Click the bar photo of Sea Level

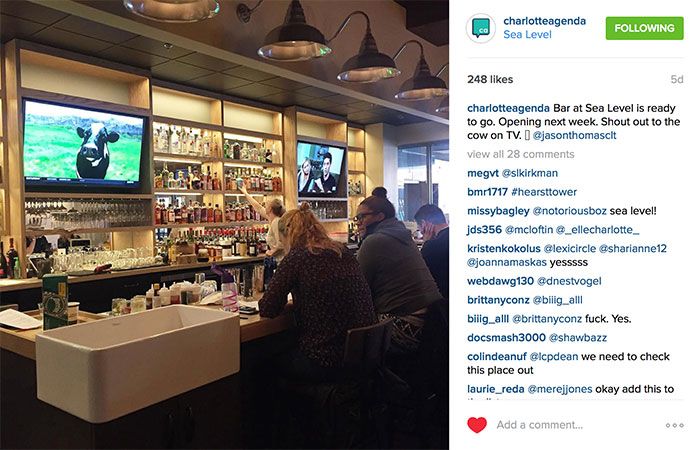coord(224,225)
